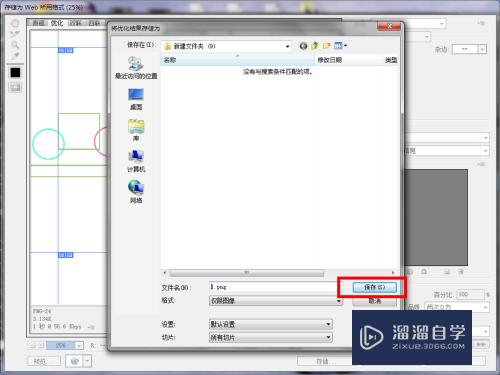Image resolution: width=500 pixels, height=375 pixels.
Task: Close the save optimized dialog
Action: (x=389, y=26)
